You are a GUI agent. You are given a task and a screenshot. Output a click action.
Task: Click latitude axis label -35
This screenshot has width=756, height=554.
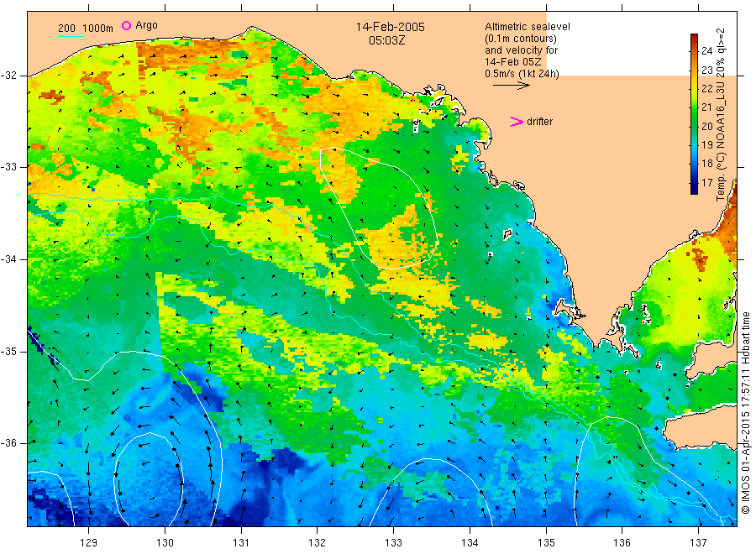pyautogui.click(x=8, y=351)
